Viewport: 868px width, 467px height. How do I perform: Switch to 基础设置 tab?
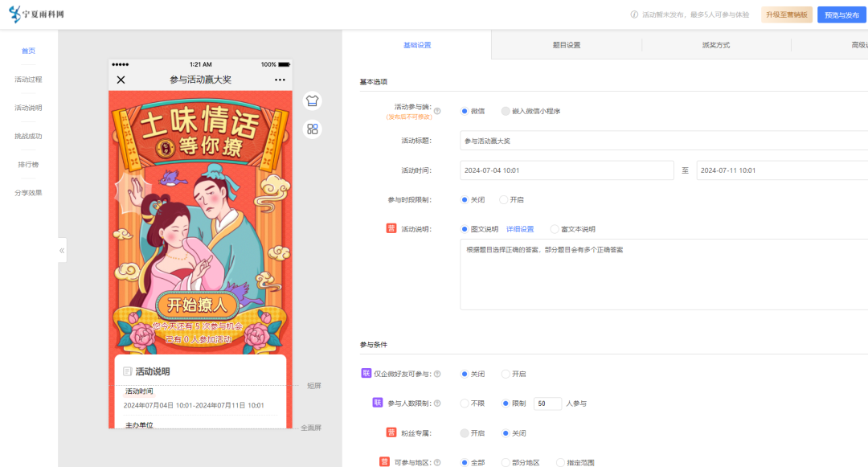tap(417, 45)
